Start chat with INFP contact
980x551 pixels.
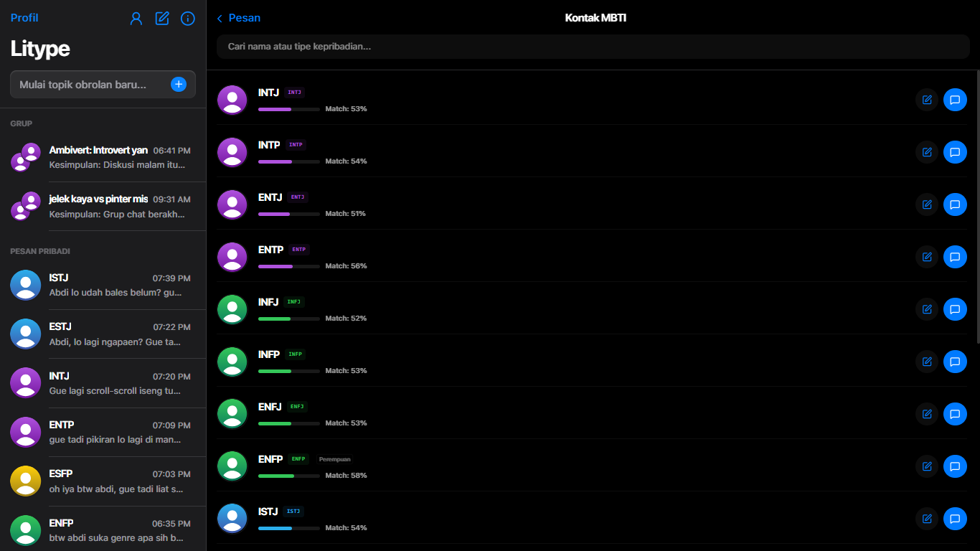coord(955,362)
